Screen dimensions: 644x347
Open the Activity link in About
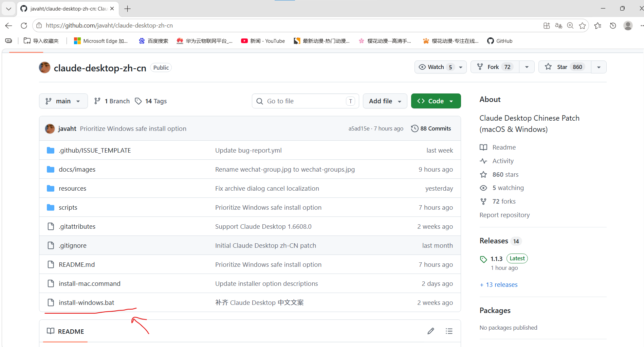tap(497, 161)
